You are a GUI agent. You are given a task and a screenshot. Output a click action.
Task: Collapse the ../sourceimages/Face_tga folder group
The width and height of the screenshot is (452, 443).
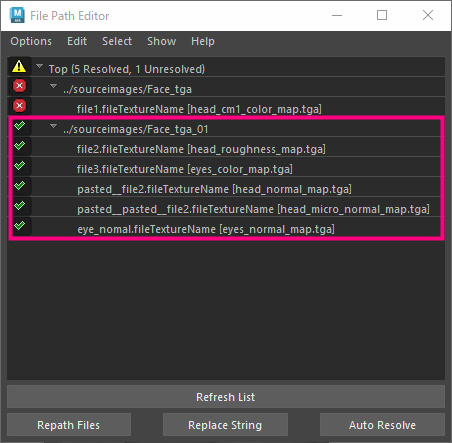point(53,86)
